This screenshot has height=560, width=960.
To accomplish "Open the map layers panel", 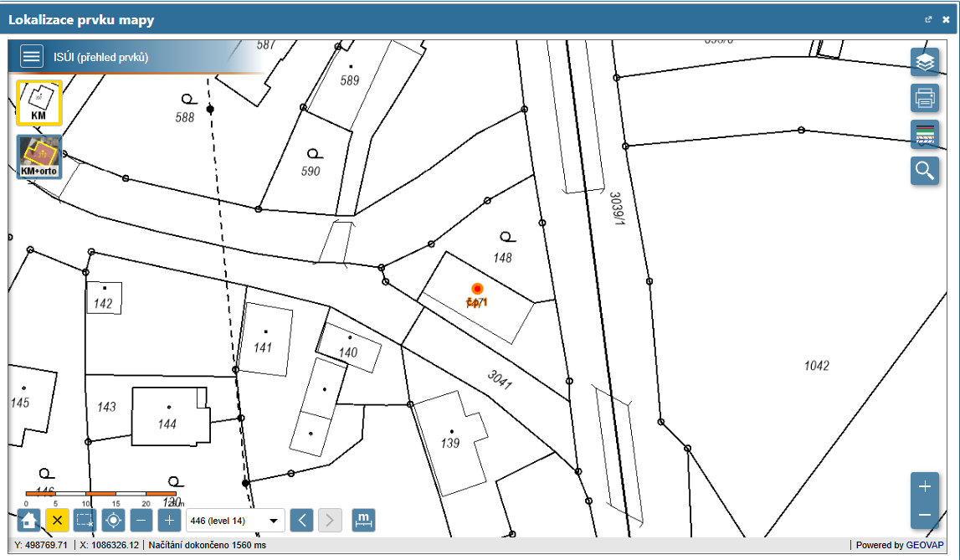I will [925, 62].
